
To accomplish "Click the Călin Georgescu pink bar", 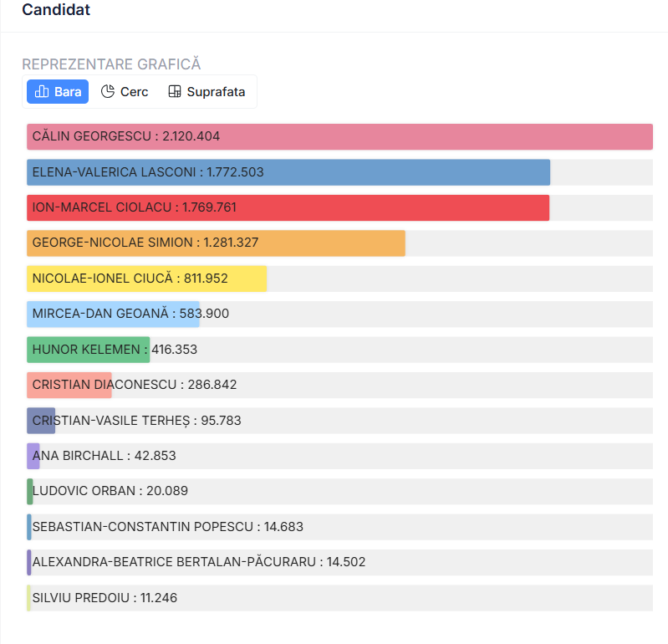I will (x=339, y=136).
